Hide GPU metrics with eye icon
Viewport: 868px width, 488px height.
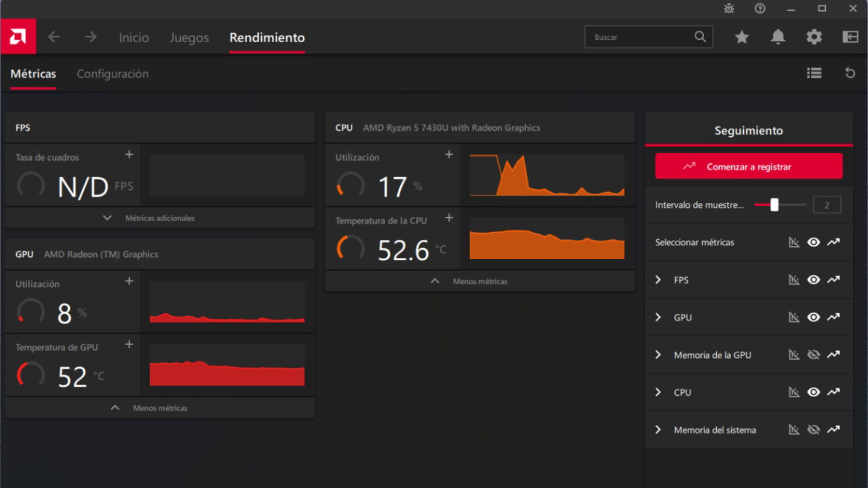pyautogui.click(x=814, y=317)
